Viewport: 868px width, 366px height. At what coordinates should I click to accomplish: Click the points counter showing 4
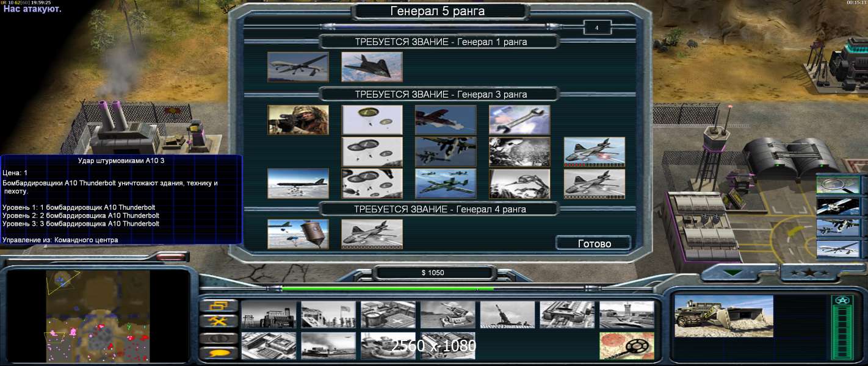click(597, 28)
